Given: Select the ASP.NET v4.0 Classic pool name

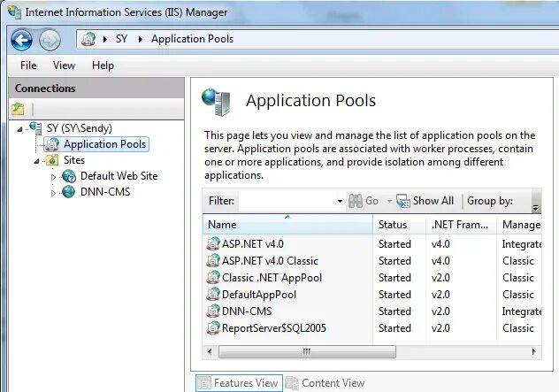Looking at the screenshot, I should tap(270, 261).
